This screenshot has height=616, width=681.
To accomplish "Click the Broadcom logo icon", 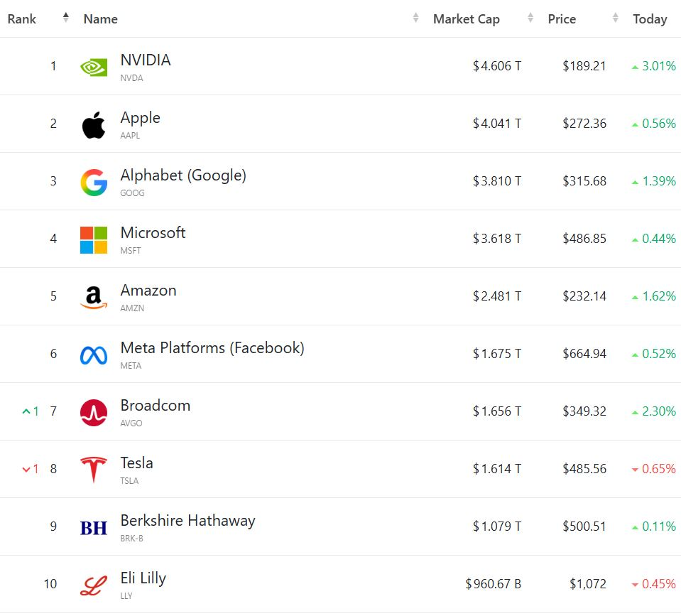I will tap(94, 412).
